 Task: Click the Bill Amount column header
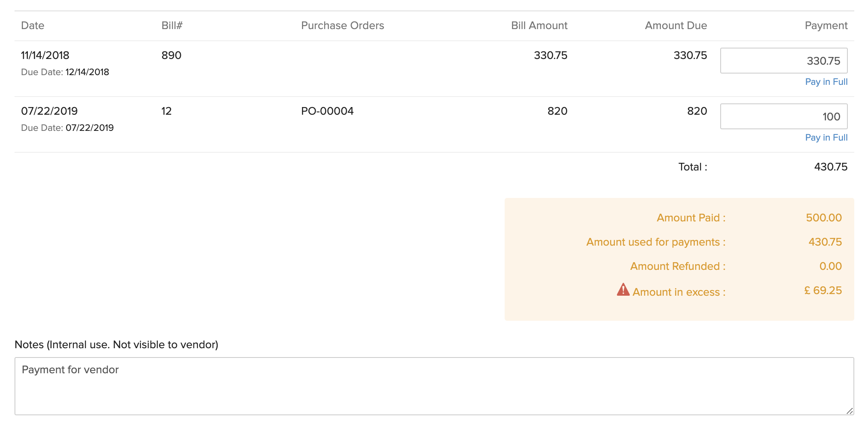[x=539, y=26]
